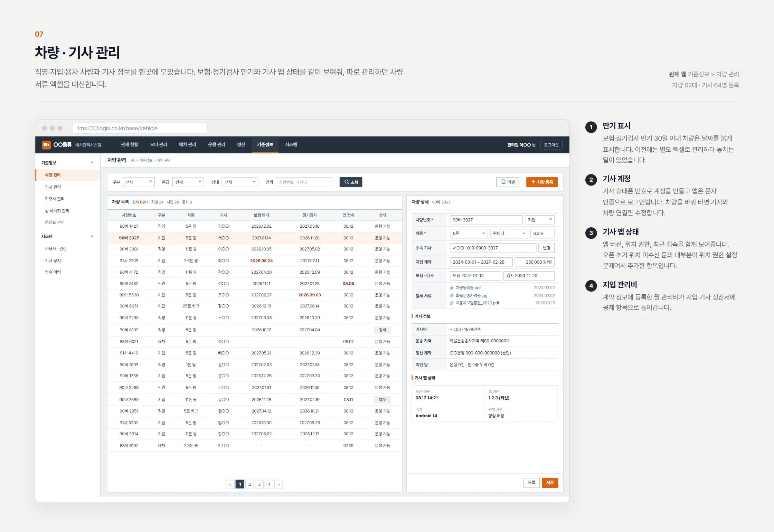The width and height of the screenshot is (774, 532).
Task: Focus the 차량번호, 기사명 search field
Action: coord(304,182)
